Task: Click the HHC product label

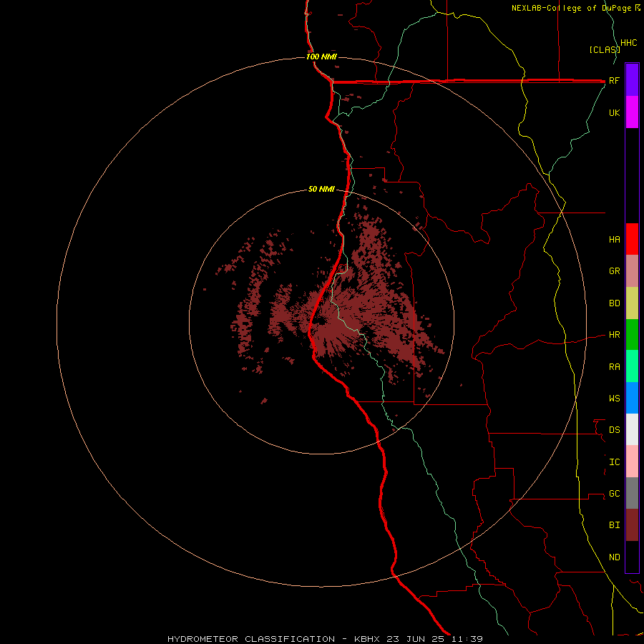Action: click(x=628, y=43)
